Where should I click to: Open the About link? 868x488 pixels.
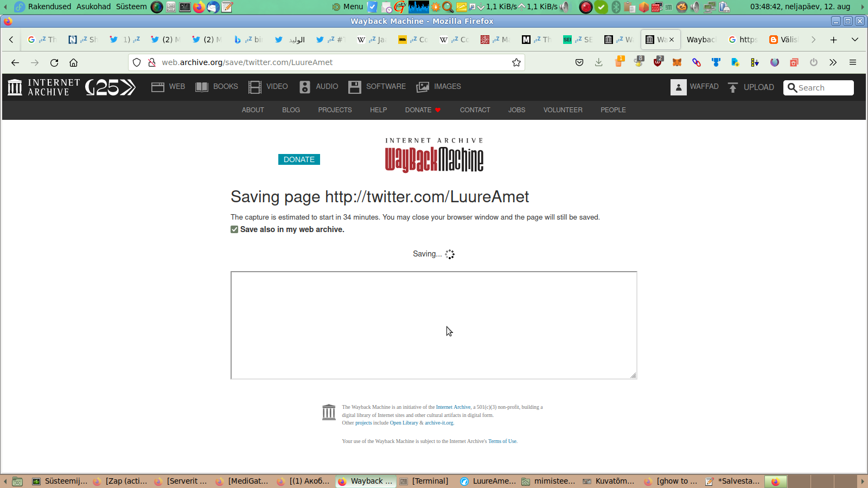pyautogui.click(x=253, y=110)
